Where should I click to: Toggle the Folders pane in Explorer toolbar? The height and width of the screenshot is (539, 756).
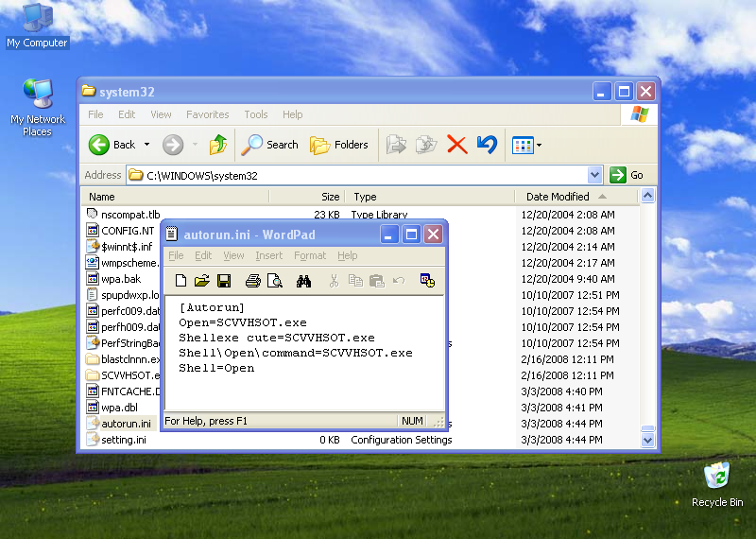[338, 145]
